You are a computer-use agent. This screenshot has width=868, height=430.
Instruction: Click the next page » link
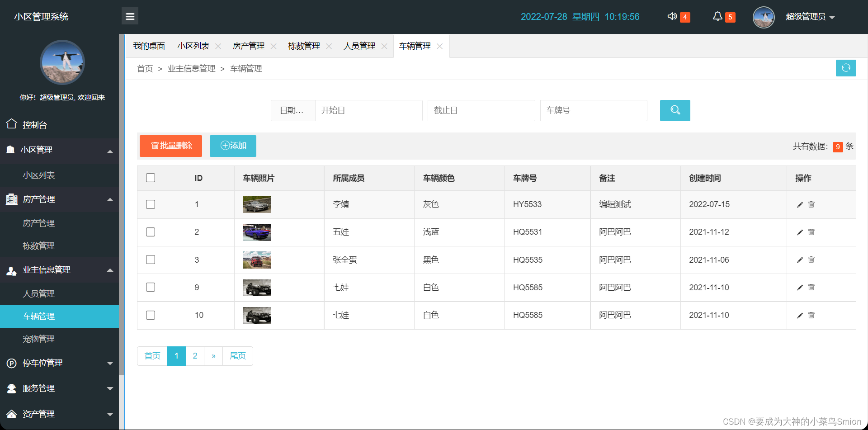pyautogui.click(x=213, y=356)
